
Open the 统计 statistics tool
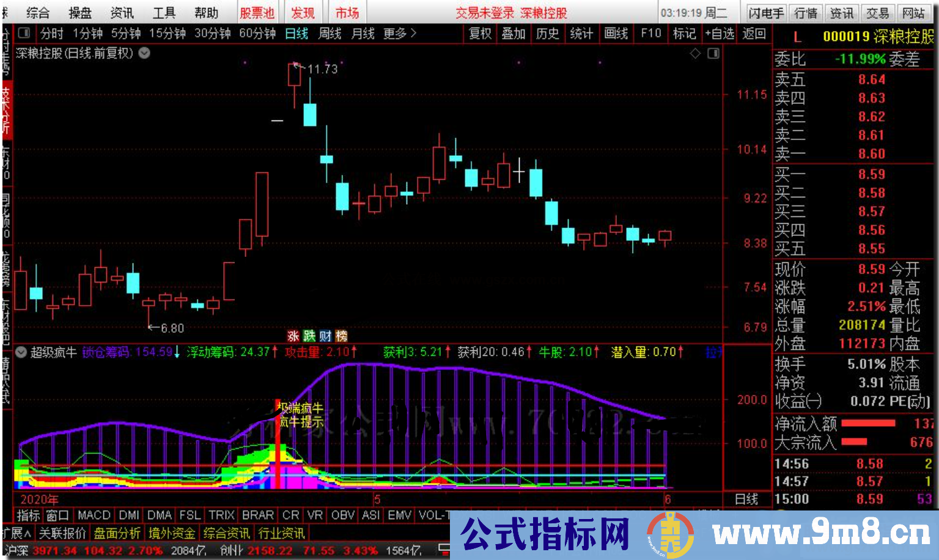tap(581, 35)
